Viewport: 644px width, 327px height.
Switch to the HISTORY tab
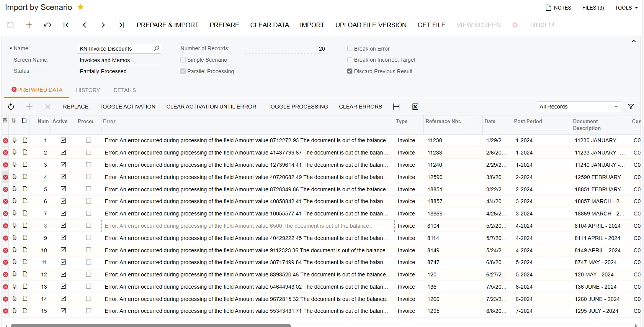[88, 90]
